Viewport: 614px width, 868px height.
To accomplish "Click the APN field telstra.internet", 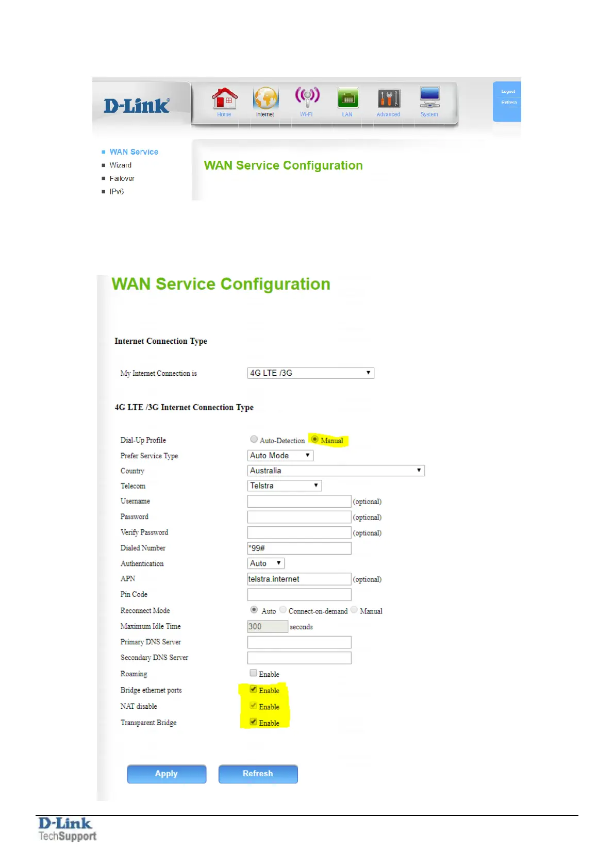I will 300,579.
